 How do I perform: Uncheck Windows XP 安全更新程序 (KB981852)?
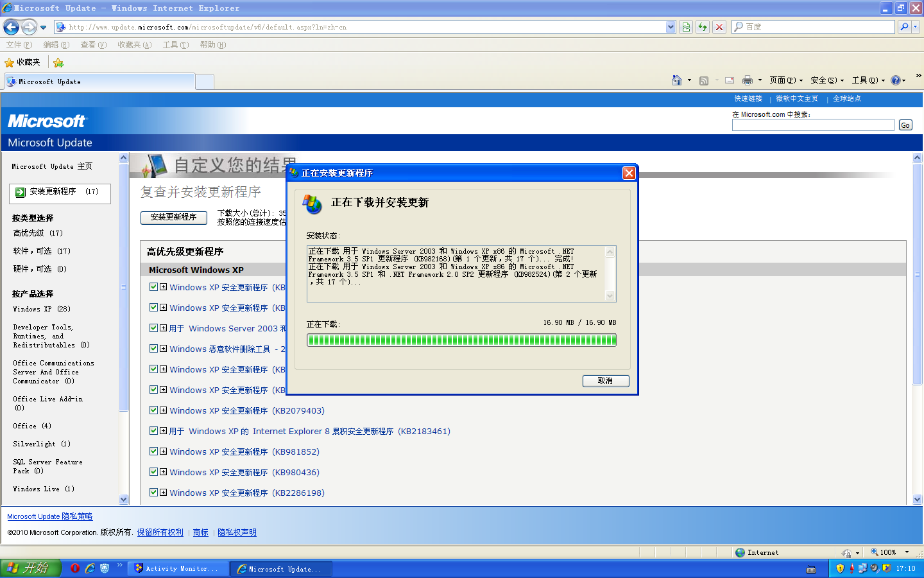pyautogui.click(x=153, y=451)
